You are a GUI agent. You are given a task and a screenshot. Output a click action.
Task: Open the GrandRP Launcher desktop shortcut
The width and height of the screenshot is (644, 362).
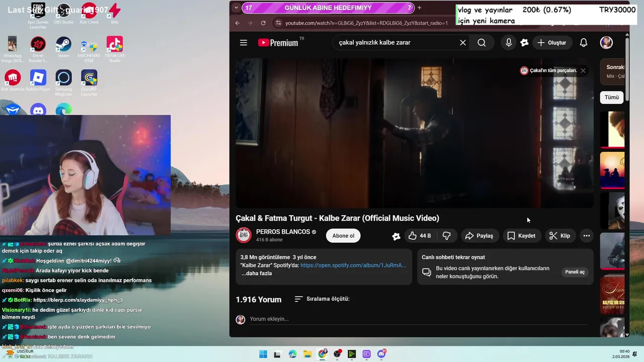click(89, 83)
